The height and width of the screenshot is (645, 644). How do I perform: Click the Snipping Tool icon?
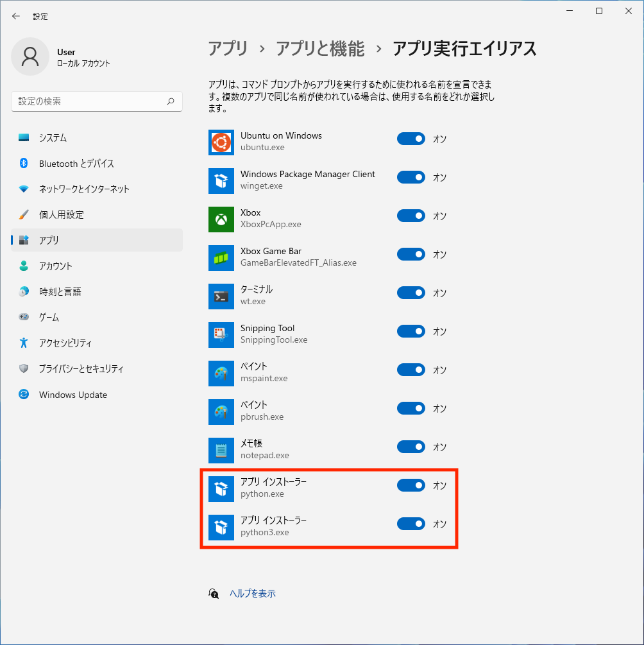pos(221,334)
